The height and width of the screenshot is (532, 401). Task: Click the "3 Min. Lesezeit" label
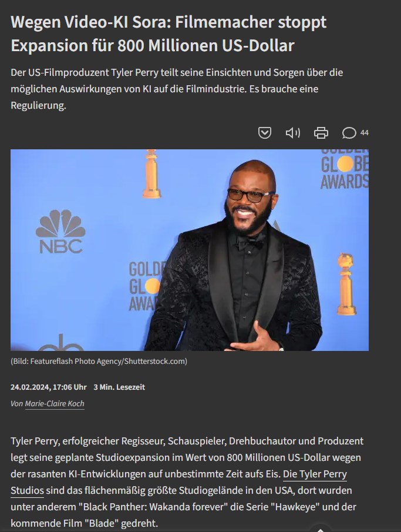coord(119,387)
